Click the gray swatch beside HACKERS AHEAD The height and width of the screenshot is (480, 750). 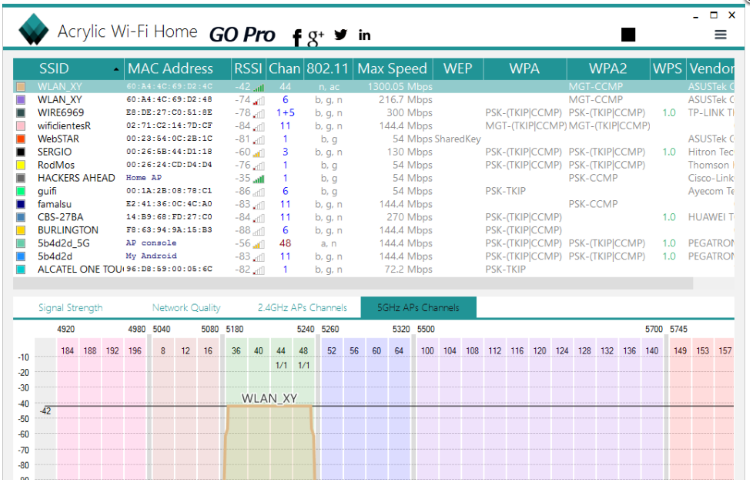21,178
